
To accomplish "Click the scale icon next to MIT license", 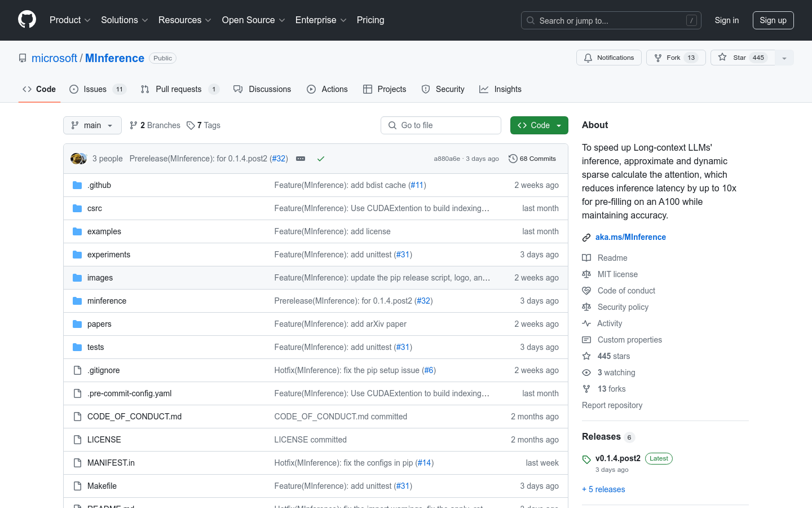I will point(586,274).
